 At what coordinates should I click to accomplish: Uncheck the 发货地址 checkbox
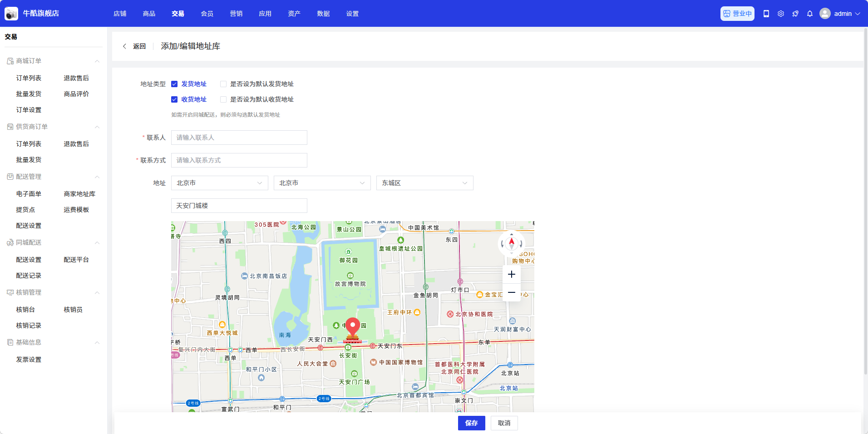[174, 84]
